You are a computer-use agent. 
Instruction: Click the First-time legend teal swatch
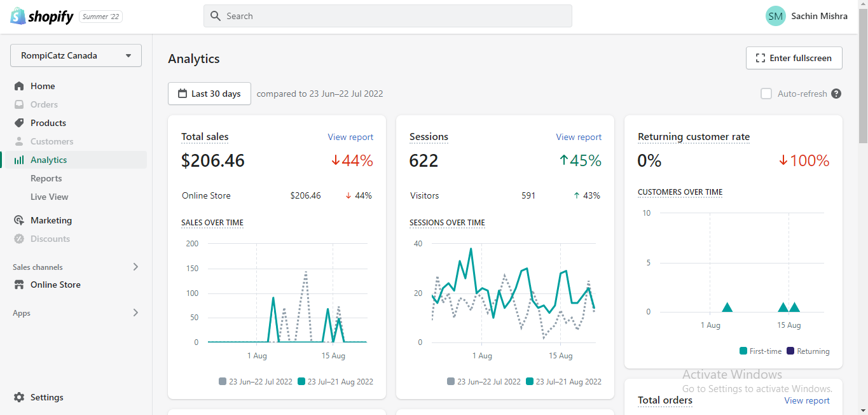743,351
